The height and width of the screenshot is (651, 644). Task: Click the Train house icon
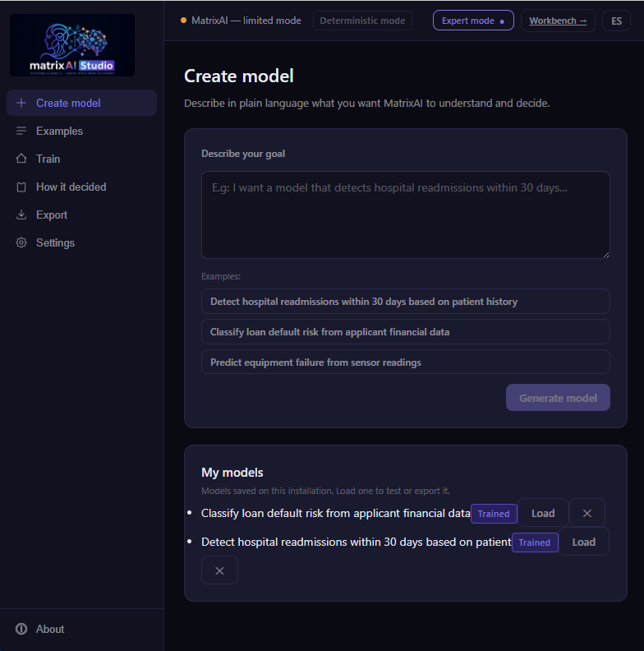pos(21,159)
